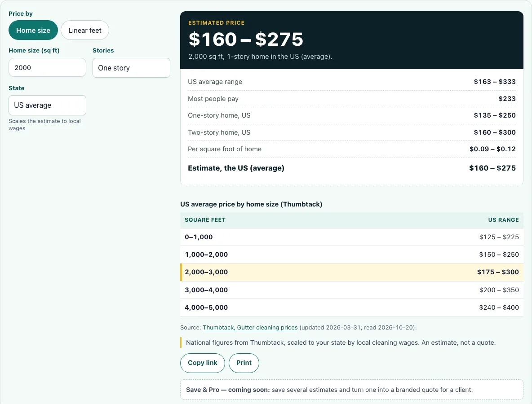Click the $0.09 – $0.12 value
The image size is (532, 404).
click(x=492, y=149)
